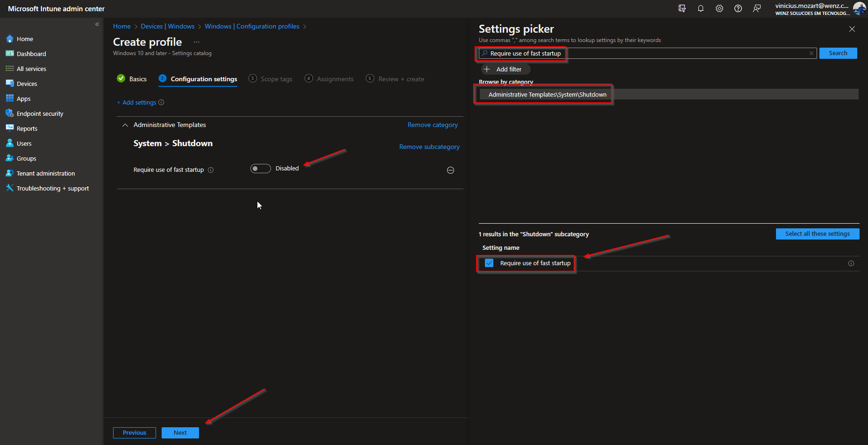Open the Troubleshooting + support wrench icon
The height and width of the screenshot is (445, 868).
click(x=9, y=188)
